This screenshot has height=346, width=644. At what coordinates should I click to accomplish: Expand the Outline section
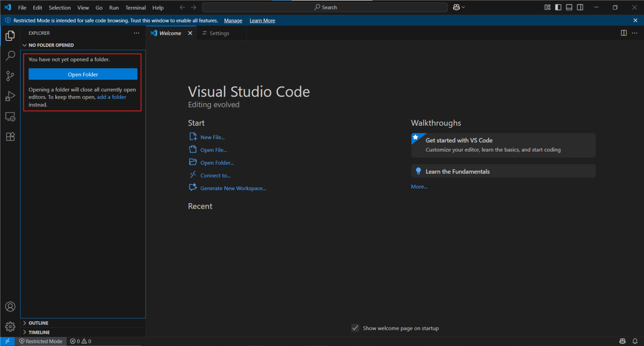pos(38,323)
